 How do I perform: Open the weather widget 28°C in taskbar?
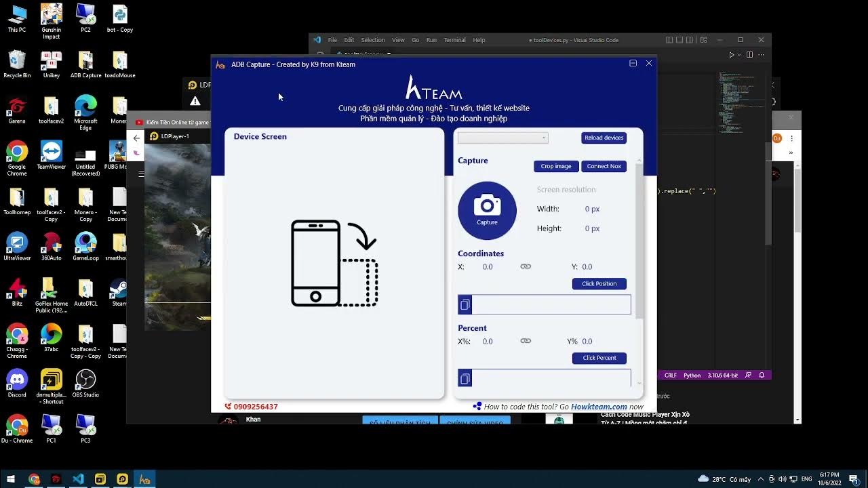click(724, 479)
